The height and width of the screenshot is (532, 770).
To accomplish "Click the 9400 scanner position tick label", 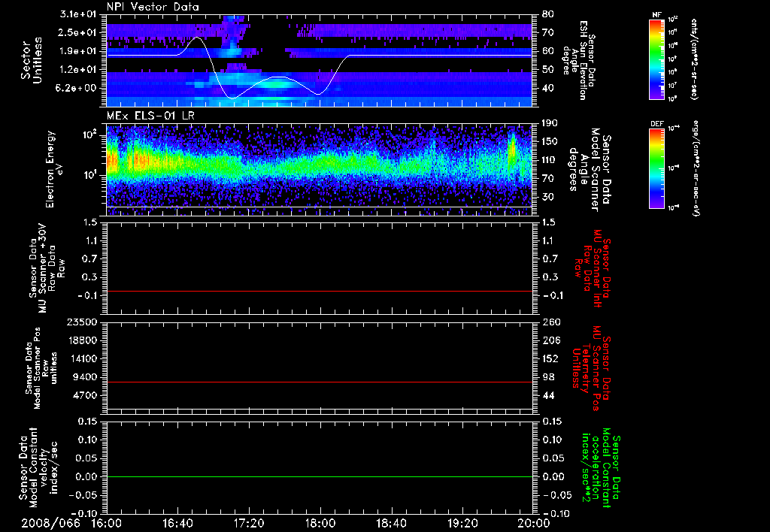I will 86,377.
